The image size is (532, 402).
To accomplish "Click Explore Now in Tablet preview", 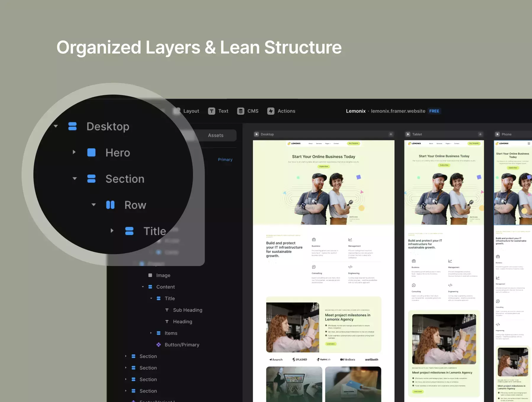I will 444,165.
